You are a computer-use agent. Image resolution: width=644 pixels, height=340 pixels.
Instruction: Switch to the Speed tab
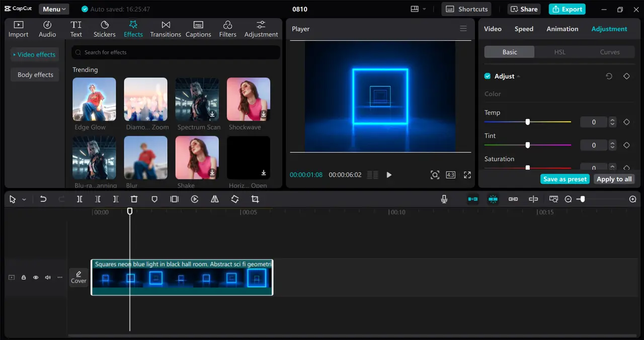(524, 29)
